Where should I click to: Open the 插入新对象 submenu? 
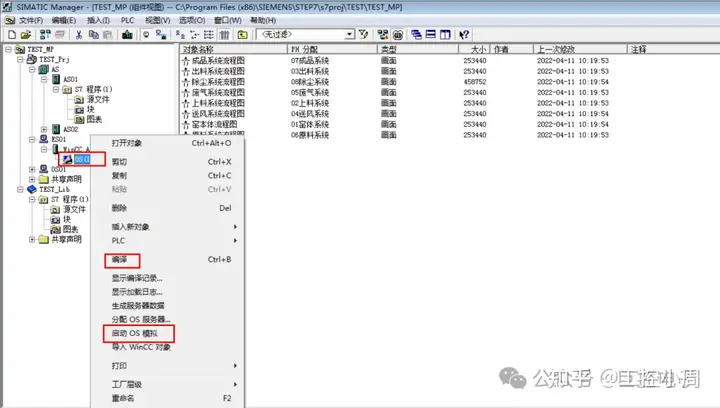coord(168,227)
